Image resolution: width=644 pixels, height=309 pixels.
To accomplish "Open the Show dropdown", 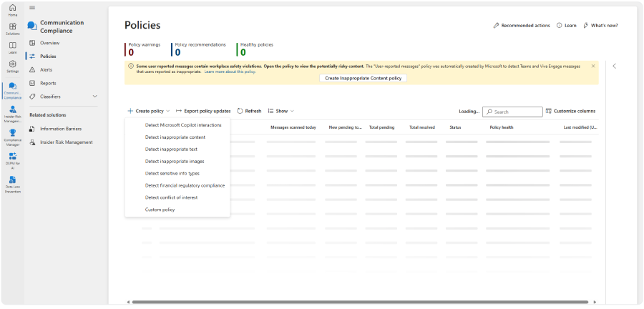I will point(281,111).
